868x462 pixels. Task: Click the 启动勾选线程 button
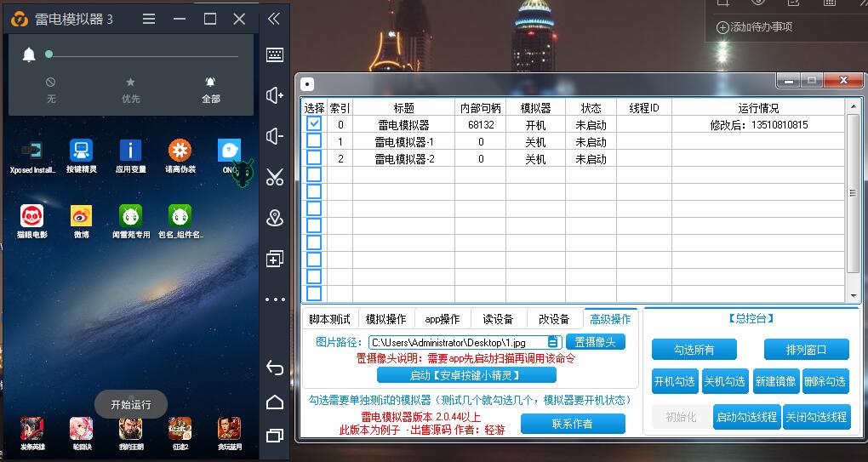747,417
